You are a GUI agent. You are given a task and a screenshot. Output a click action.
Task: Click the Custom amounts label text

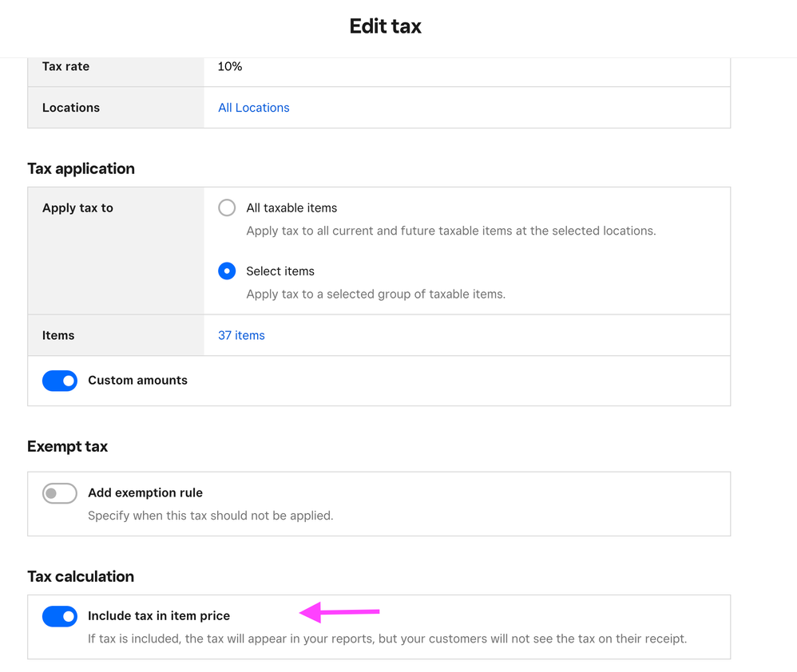point(137,381)
